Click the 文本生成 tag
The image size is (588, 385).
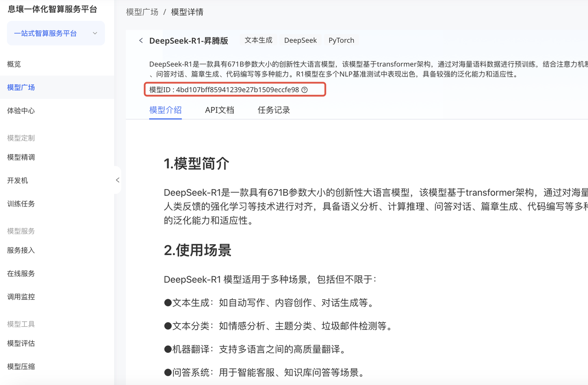point(259,40)
